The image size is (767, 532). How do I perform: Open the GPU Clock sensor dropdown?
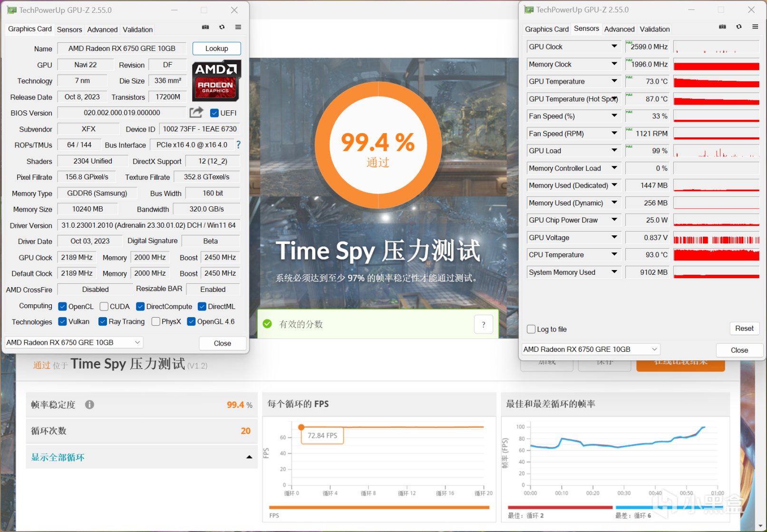pyautogui.click(x=614, y=47)
